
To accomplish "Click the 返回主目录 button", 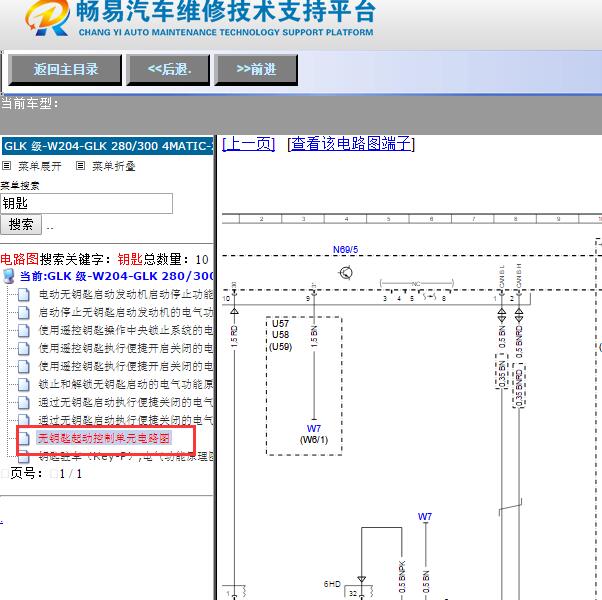I will (x=65, y=70).
